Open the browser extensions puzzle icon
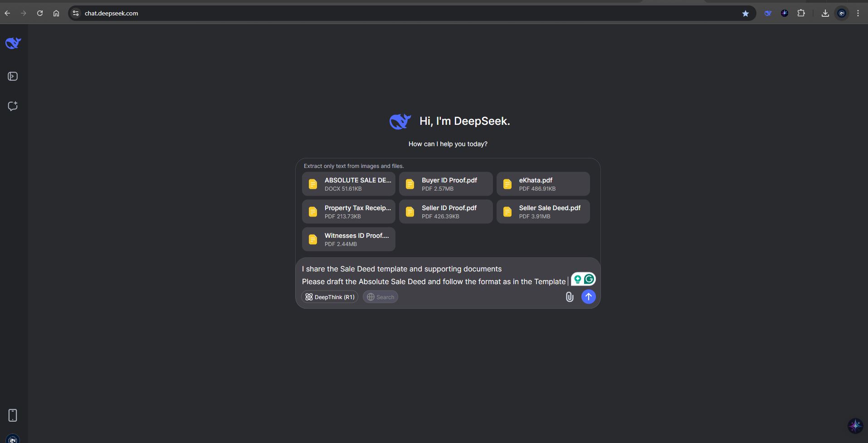868x443 pixels. pyautogui.click(x=801, y=13)
